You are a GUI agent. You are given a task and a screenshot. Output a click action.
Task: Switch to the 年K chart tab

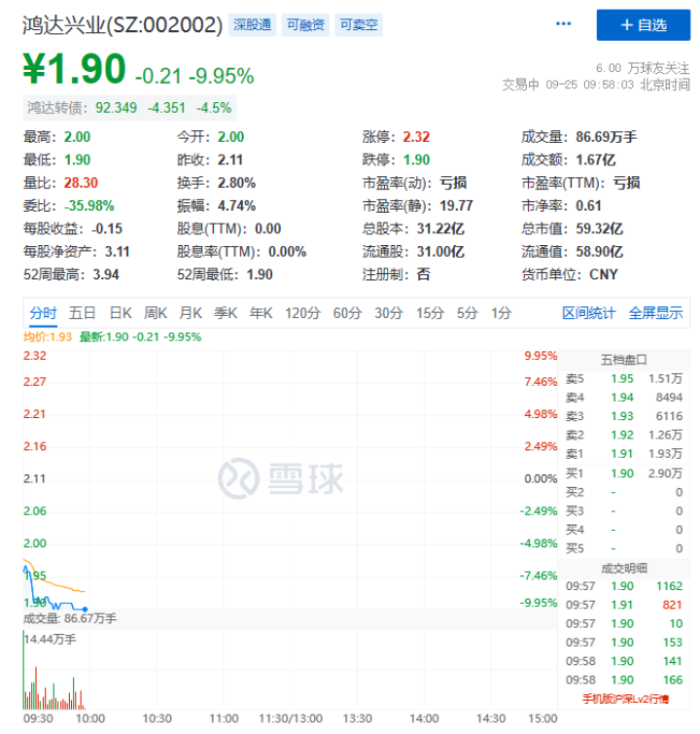[x=261, y=313]
